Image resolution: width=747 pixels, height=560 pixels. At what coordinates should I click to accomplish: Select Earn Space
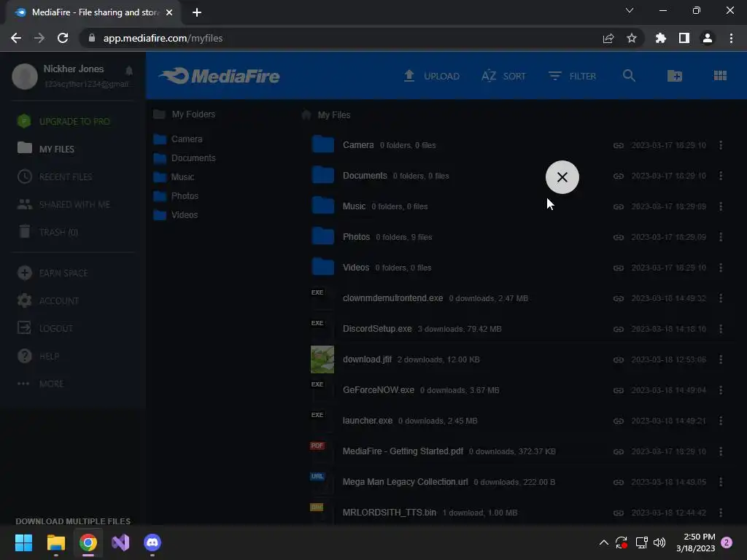coord(53,273)
